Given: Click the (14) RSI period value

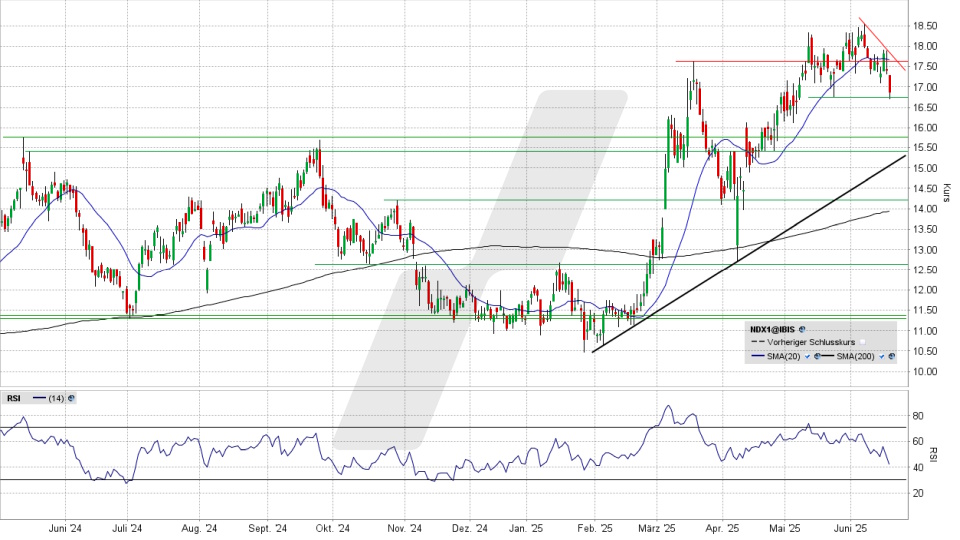Looking at the screenshot, I should (56, 398).
